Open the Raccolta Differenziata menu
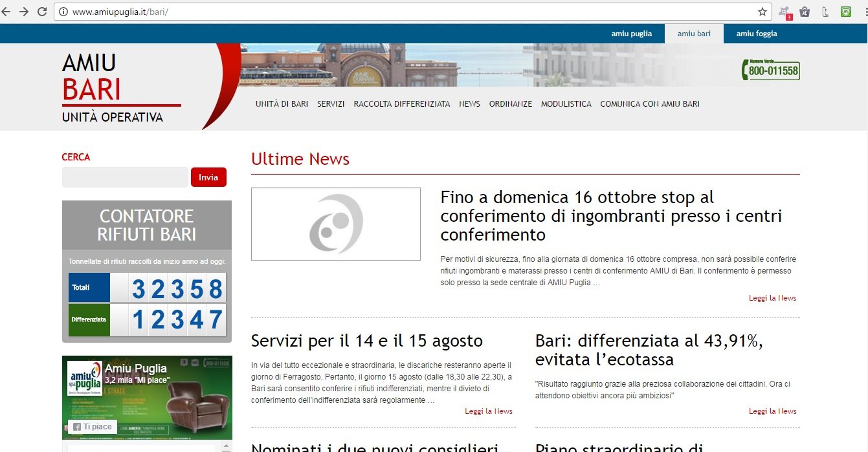This screenshot has width=868, height=452. point(401,104)
